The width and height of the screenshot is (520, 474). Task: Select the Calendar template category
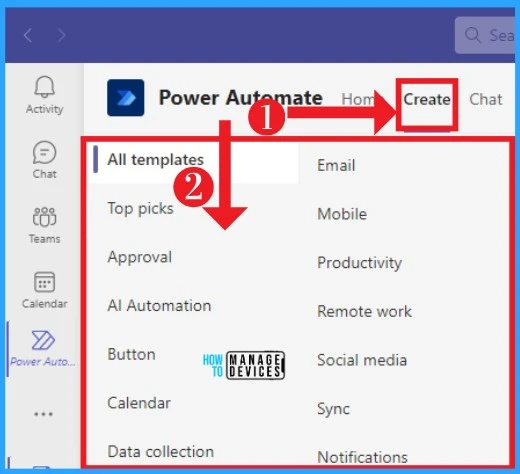(139, 403)
